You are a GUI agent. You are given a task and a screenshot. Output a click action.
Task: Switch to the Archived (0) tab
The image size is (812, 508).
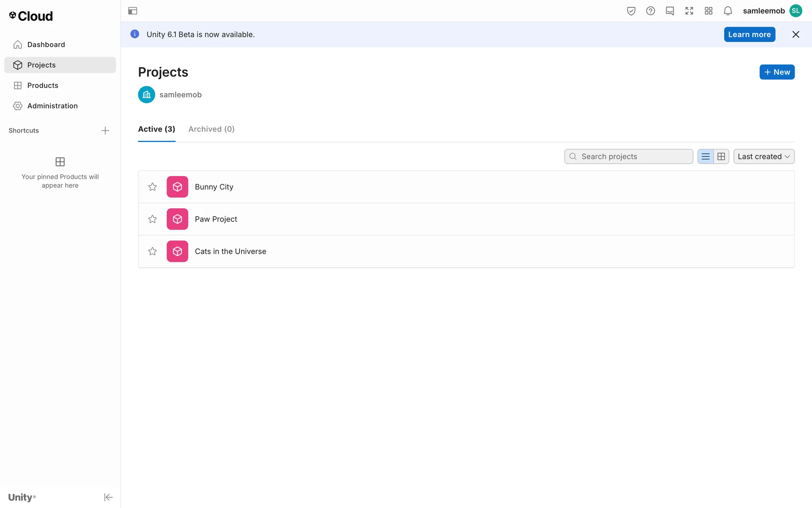tap(211, 129)
